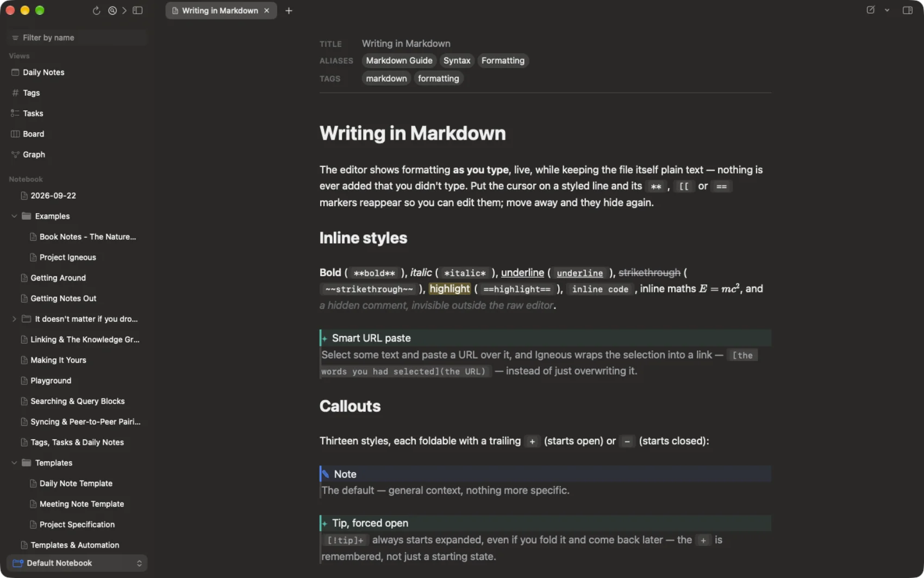This screenshot has height=578, width=924.
Task: Open the edit mode dropdown chevron
Action: [887, 10]
